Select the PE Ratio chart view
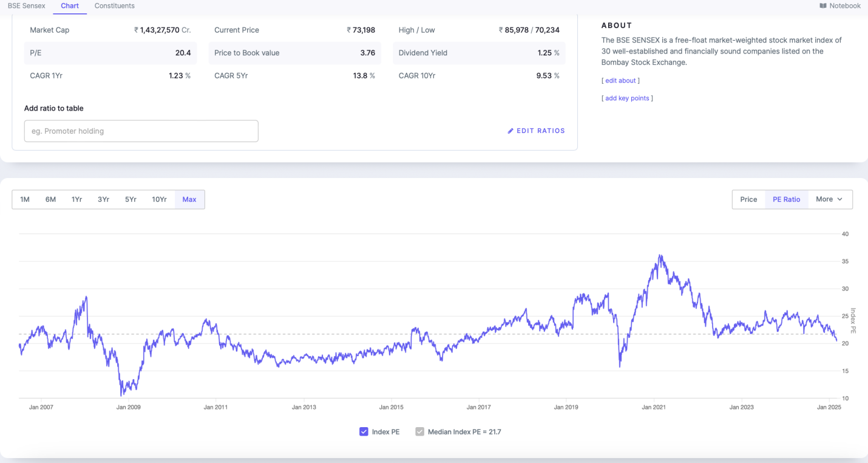The image size is (868, 463). point(786,199)
